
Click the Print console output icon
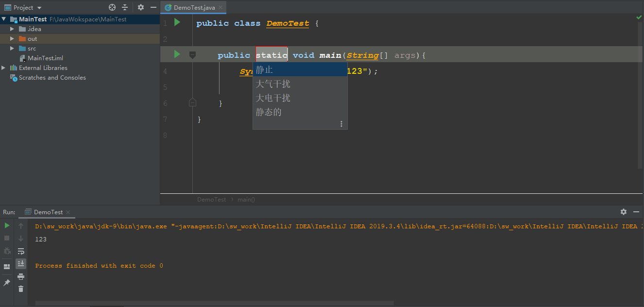click(x=21, y=275)
